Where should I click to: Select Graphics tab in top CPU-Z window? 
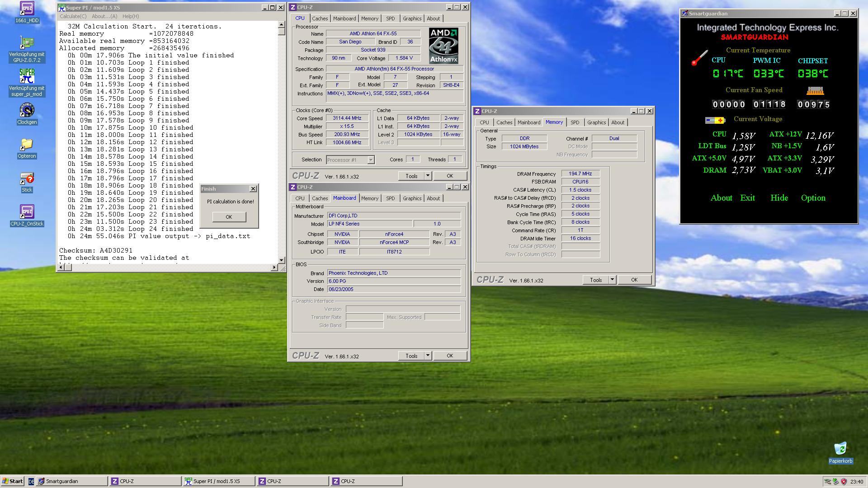tap(412, 19)
